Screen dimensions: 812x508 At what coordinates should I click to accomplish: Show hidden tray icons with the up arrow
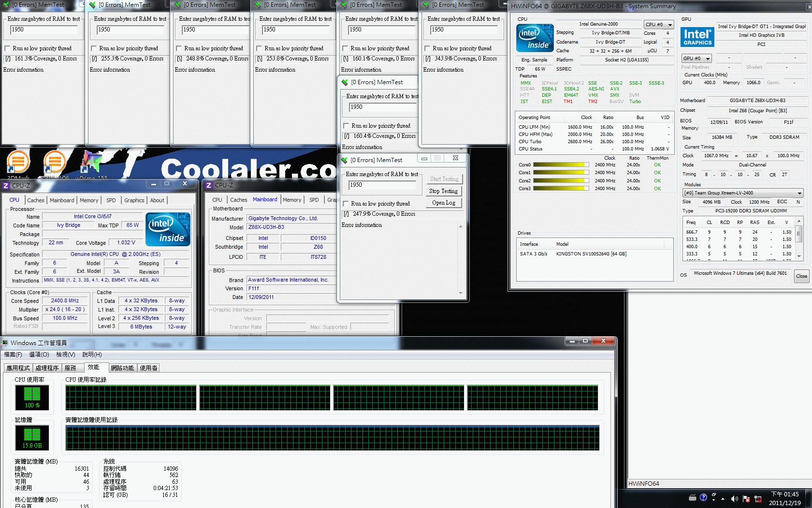pyautogui.click(x=723, y=498)
